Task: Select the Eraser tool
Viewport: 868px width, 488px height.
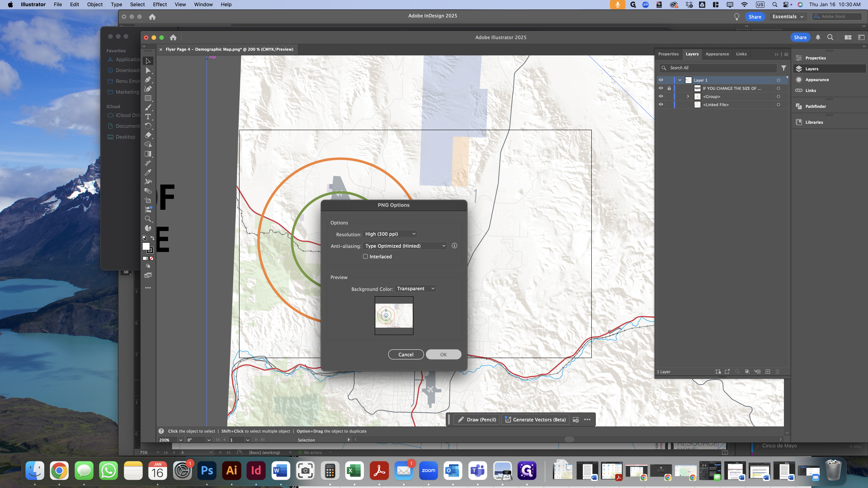Action: click(148, 135)
